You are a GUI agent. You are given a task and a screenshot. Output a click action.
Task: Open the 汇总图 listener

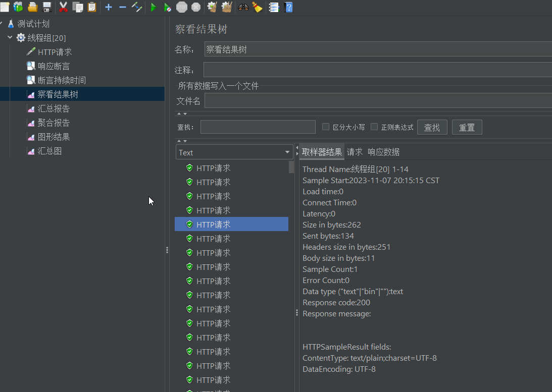pos(49,151)
